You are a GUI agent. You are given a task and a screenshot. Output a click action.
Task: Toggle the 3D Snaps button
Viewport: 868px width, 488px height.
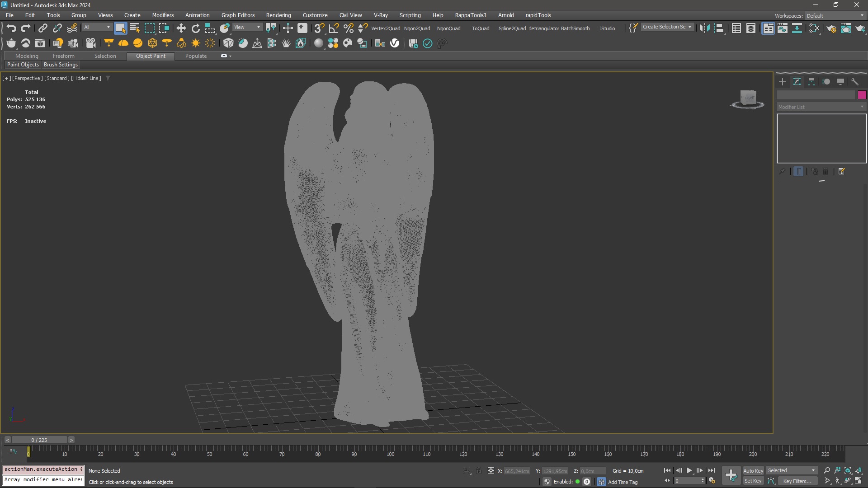coord(319,28)
